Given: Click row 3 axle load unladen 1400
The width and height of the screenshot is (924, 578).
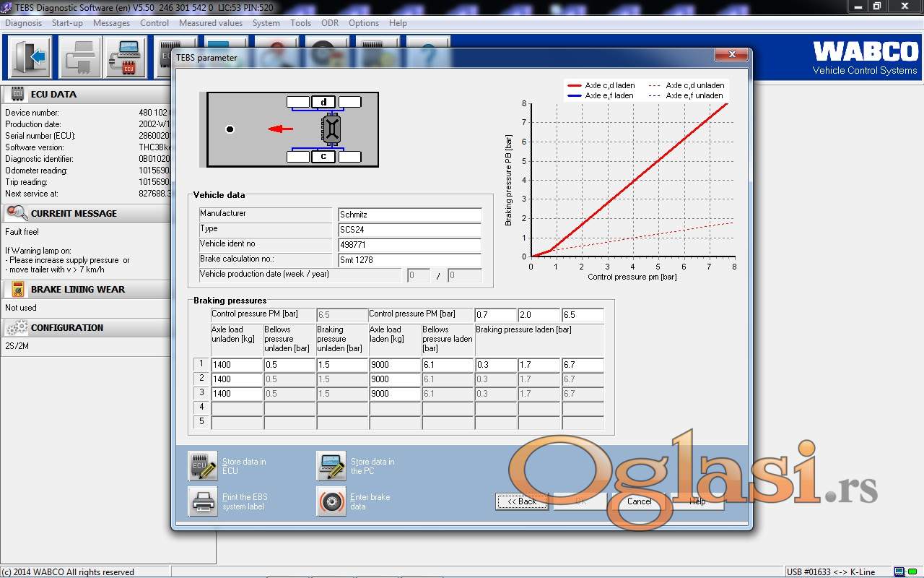Looking at the screenshot, I should [237, 394].
